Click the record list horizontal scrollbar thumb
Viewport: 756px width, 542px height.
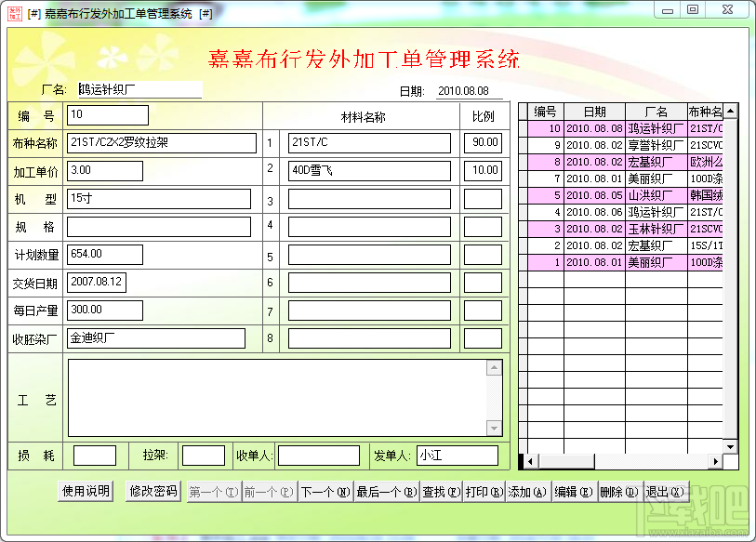pos(567,461)
